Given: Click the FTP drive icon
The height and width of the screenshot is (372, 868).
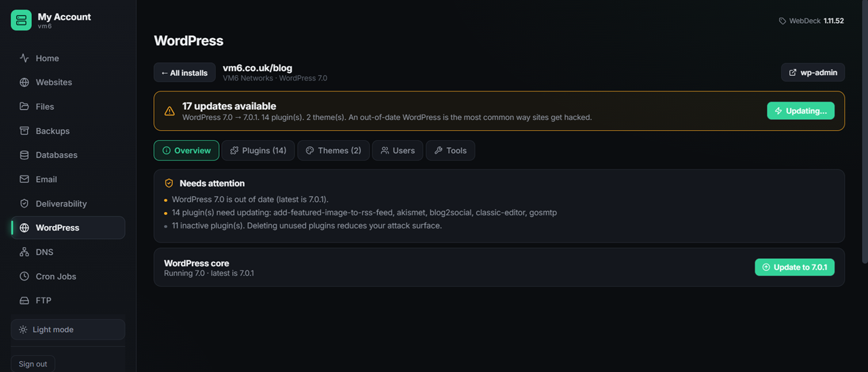Looking at the screenshot, I should [24, 300].
